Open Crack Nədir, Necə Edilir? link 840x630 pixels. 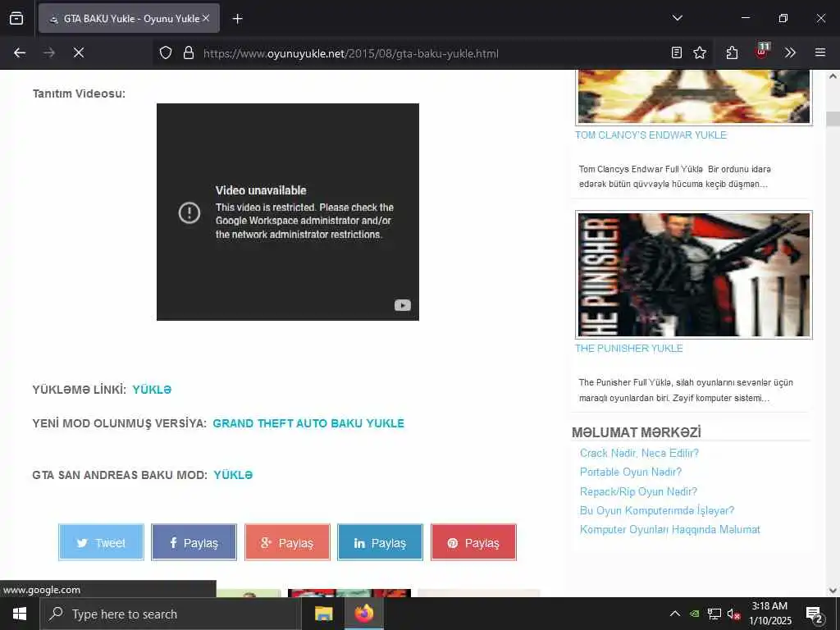639,453
